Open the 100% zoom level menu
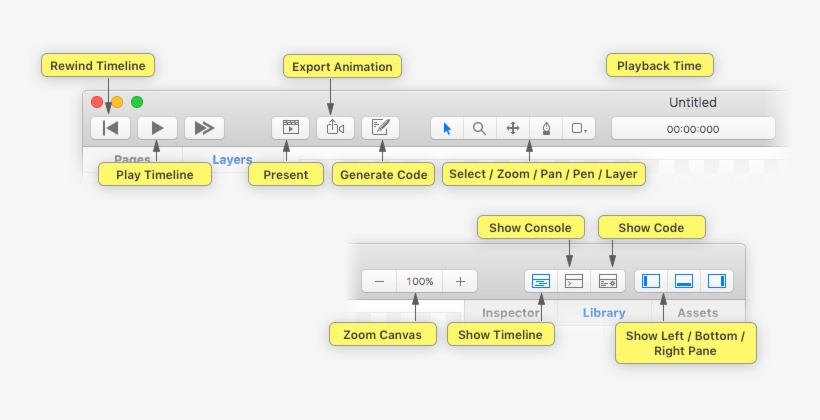820x420 pixels. click(x=420, y=282)
